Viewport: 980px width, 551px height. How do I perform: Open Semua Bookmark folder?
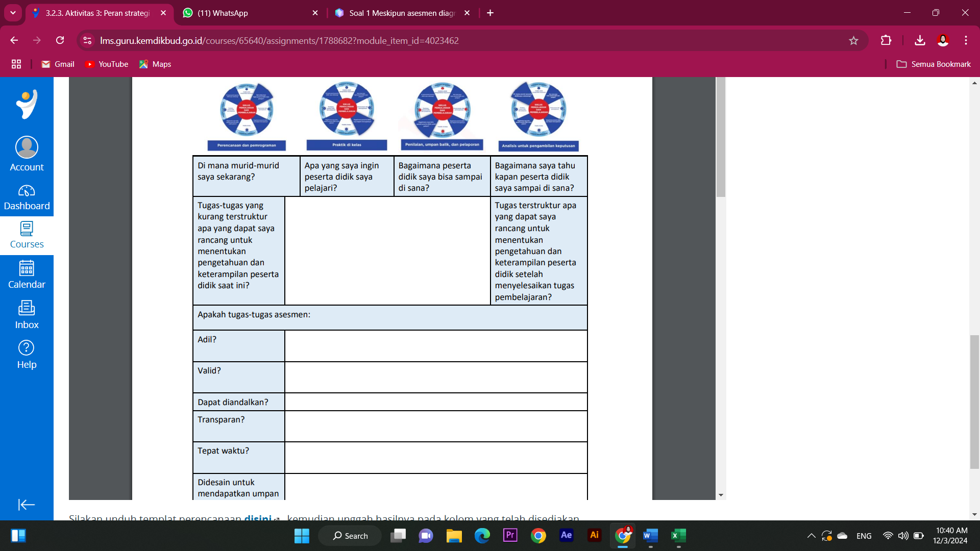click(x=934, y=64)
